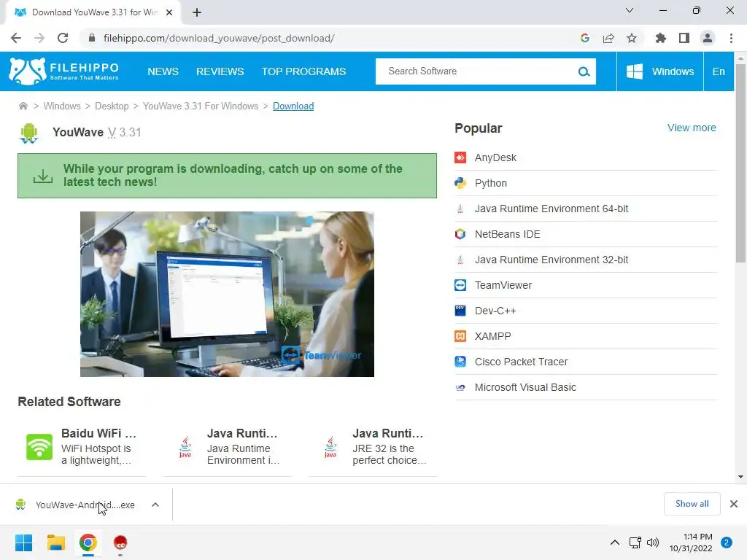Click the Java Runtime Environment 32-bit icon
This screenshot has width=747, height=560.
tap(460, 260)
